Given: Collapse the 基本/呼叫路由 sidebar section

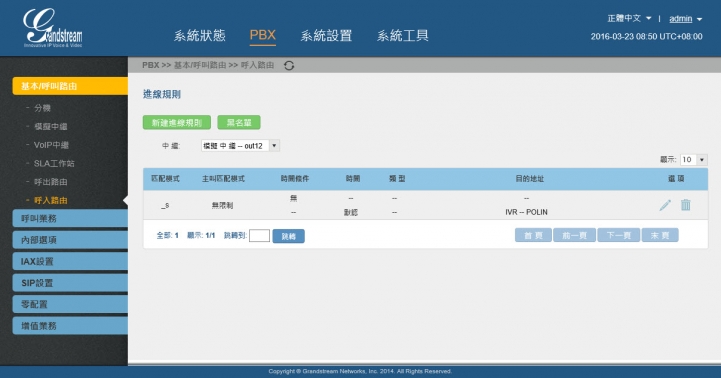Looking at the screenshot, I should pyautogui.click(x=70, y=86).
